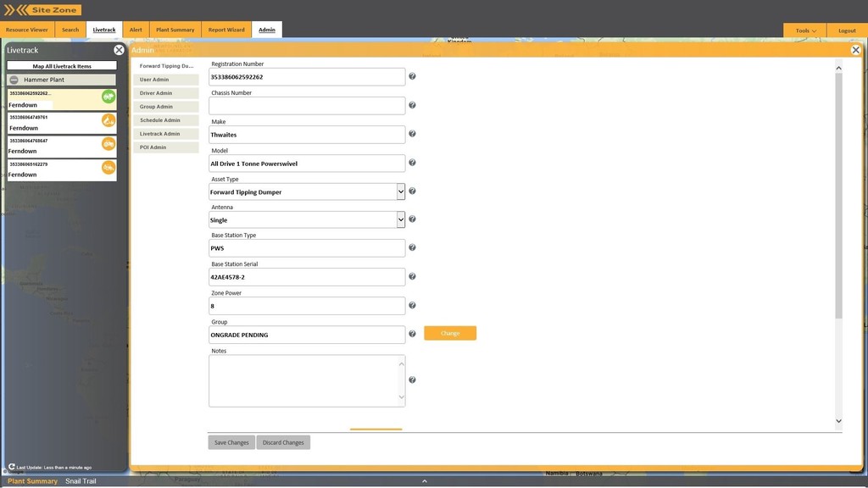The height and width of the screenshot is (488, 868).
Task: Click the Chassis Number field
Action: click(x=307, y=106)
